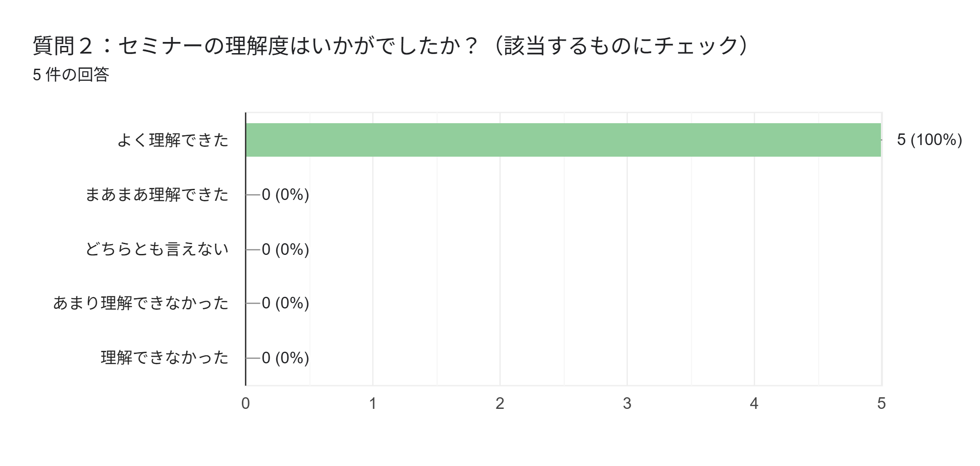
Task: Click the x-axis tick label 1
Action: coord(373,404)
